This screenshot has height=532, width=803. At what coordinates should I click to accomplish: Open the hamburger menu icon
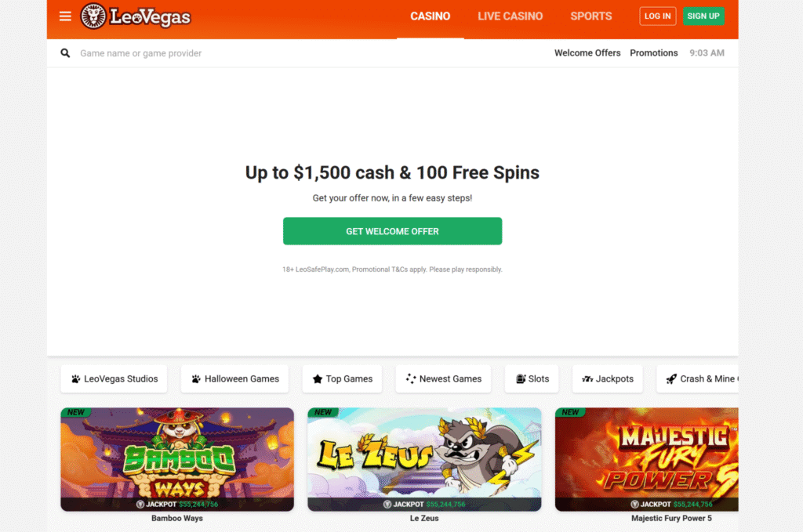[65, 16]
